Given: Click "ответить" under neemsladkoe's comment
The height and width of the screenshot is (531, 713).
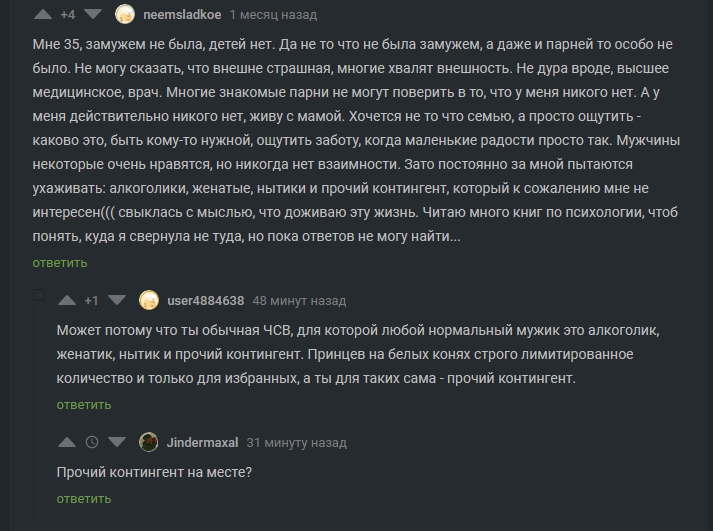Looking at the screenshot, I should click(59, 263).
